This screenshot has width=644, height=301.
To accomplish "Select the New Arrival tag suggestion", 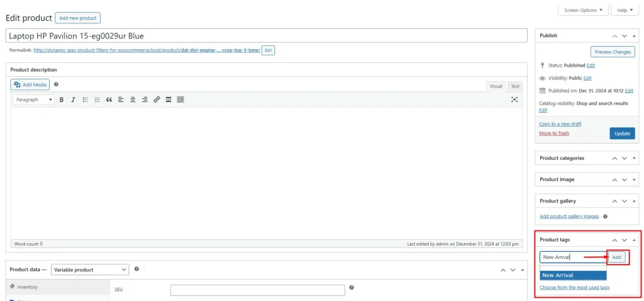I will [573, 275].
